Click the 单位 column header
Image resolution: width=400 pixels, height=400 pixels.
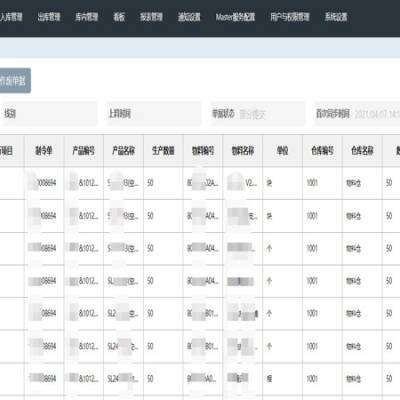(x=283, y=151)
